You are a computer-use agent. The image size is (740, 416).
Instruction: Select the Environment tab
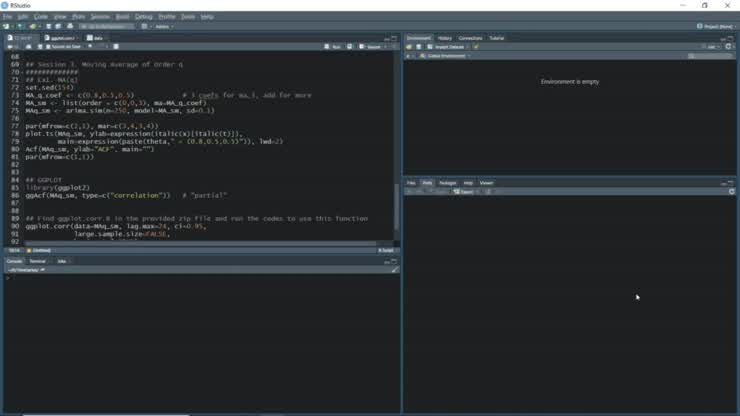419,38
